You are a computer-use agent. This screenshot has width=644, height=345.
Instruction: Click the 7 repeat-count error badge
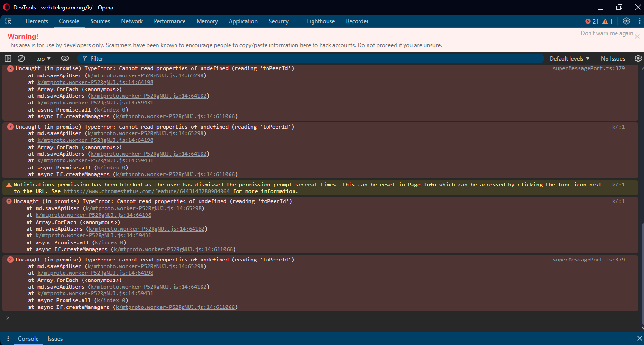click(10, 127)
